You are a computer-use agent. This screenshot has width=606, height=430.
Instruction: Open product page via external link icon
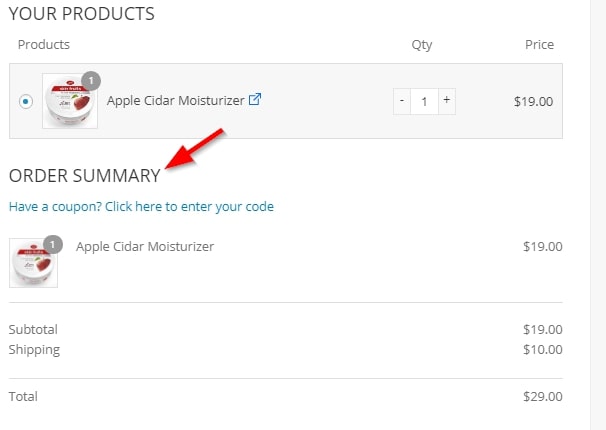(x=255, y=99)
